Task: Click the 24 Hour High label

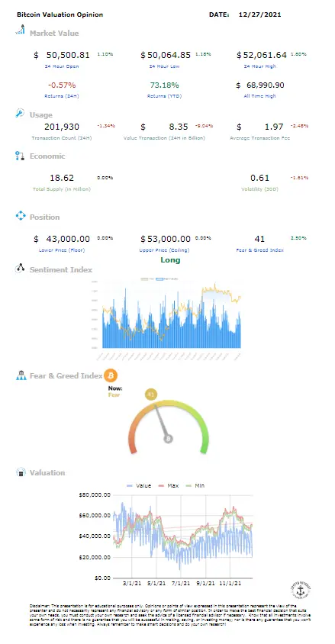Action: click(x=260, y=66)
